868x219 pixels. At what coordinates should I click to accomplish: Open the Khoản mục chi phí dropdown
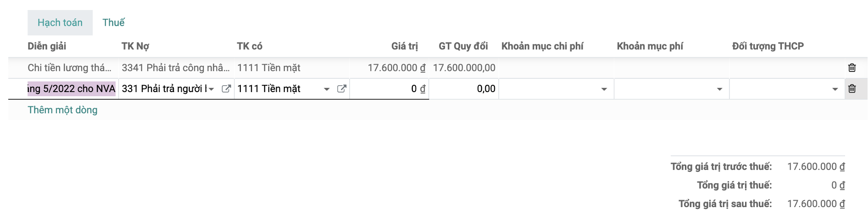(x=556, y=89)
